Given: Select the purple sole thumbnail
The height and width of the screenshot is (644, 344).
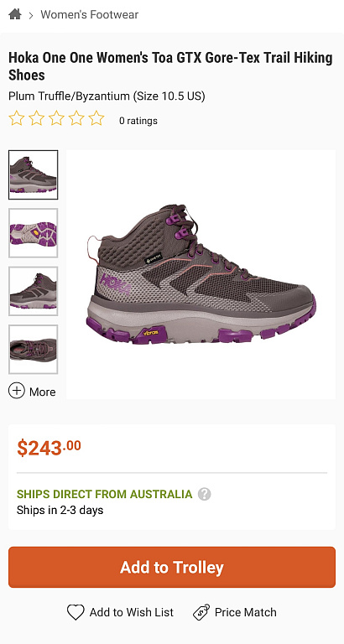Looking at the screenshot, I should coord(34,233).
